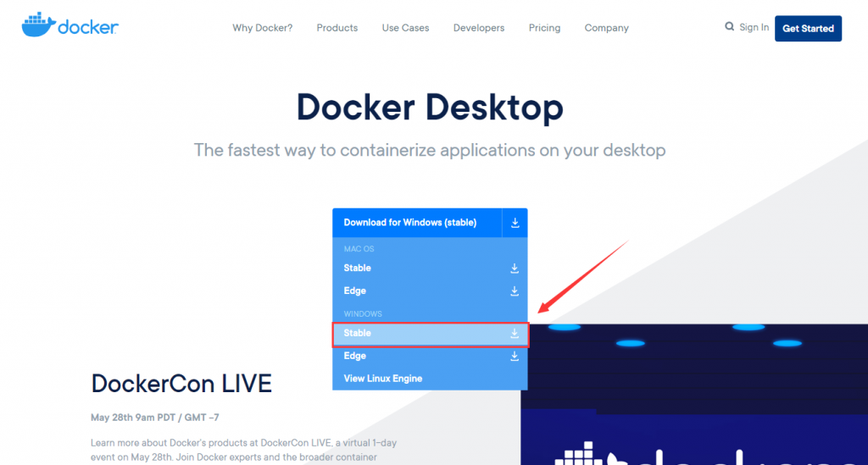868x465 pixels.
Task: Select Edge under MAC OS
Action: click(430, 291)
